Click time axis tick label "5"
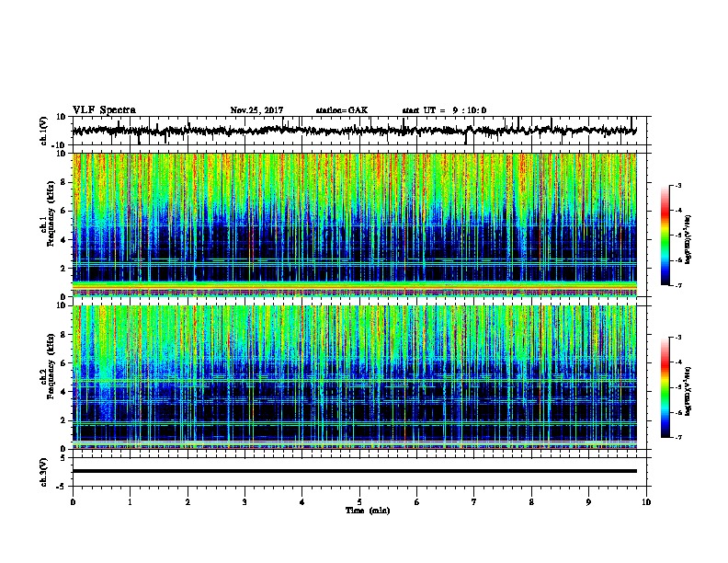Image resolution: width=728 pixels, height=563 pixels. (359, 502)
